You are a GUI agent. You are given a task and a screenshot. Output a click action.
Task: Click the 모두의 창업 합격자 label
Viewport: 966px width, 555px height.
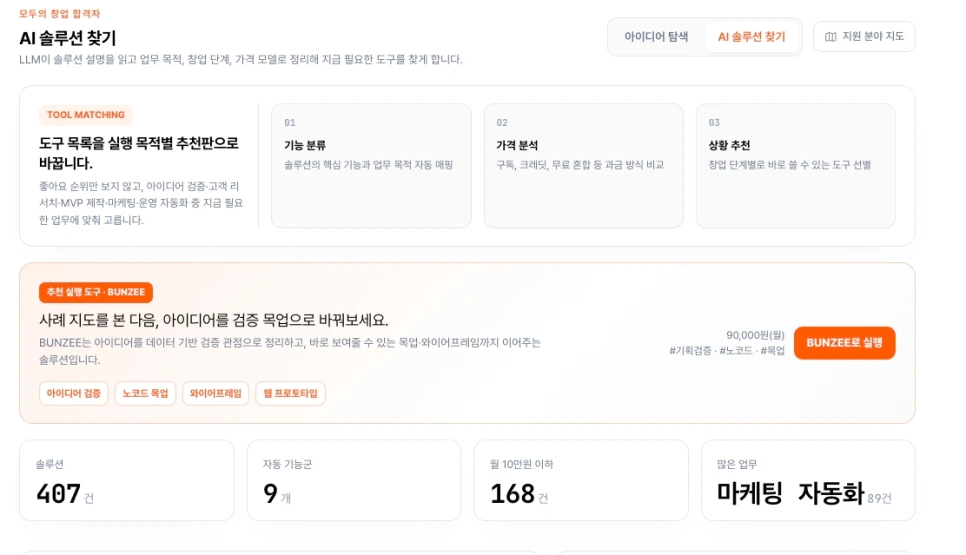point(60,14)
